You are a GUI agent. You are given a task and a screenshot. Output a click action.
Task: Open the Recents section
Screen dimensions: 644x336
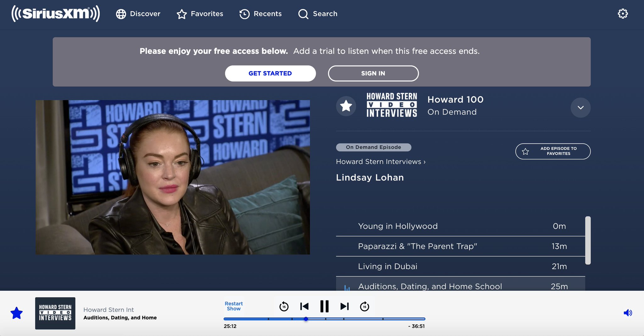(x=260, y=14)
